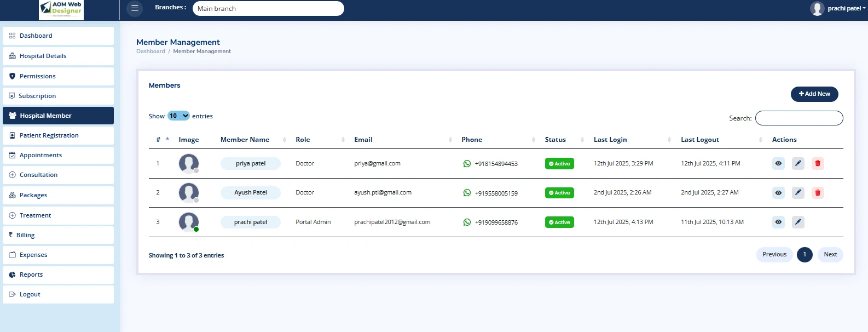This screenshot has height=332, width=868.
Task: Click the Add New button
Action: click(x=814, y=94)
